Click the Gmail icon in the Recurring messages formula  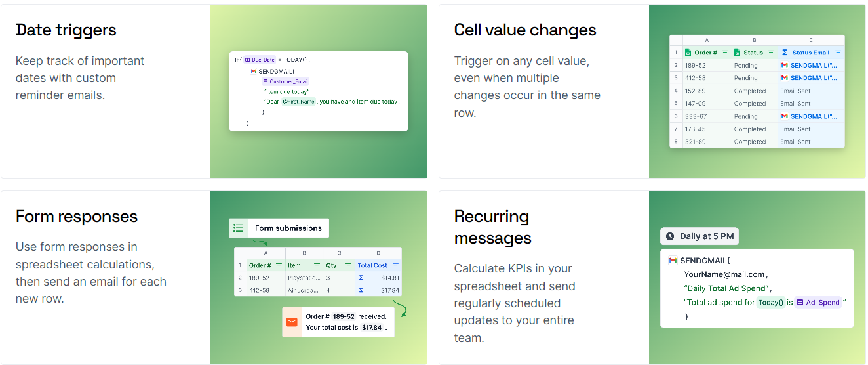[673, 261]
